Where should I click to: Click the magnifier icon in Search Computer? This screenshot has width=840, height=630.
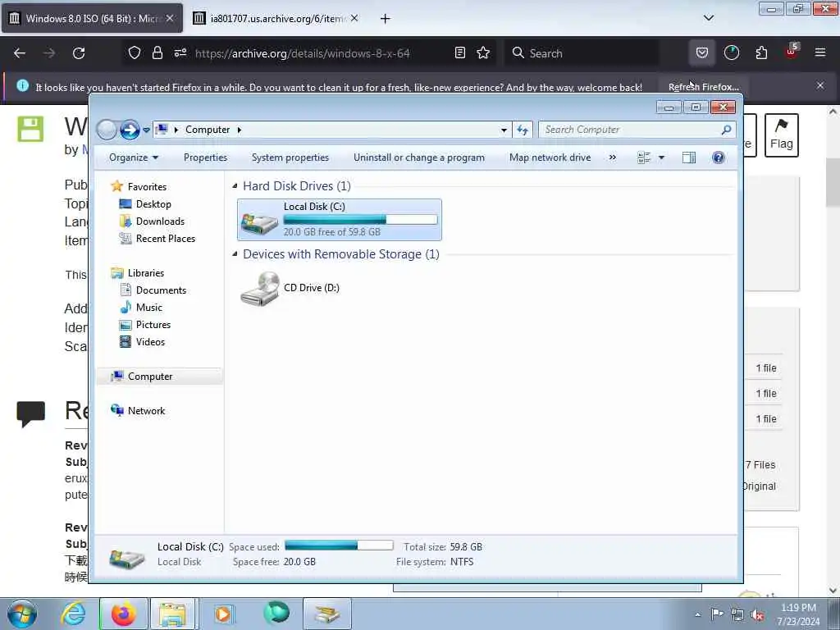click(x=726, y=130)
